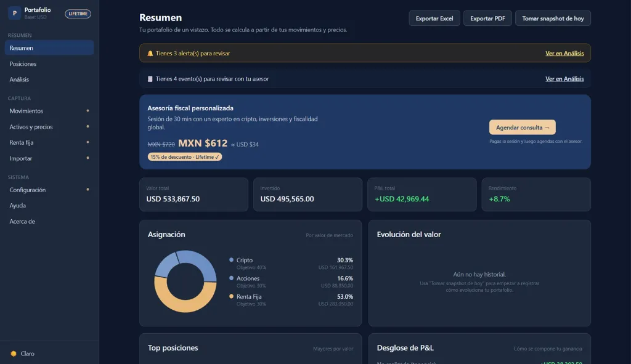
Task: Follow Ver en Análisis link in events banner
Action: click(564, 79)
